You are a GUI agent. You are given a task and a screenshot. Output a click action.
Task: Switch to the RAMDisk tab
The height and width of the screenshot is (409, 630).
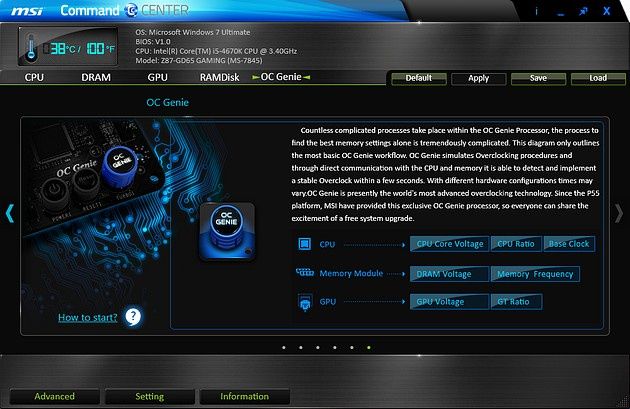coord(219,77)
